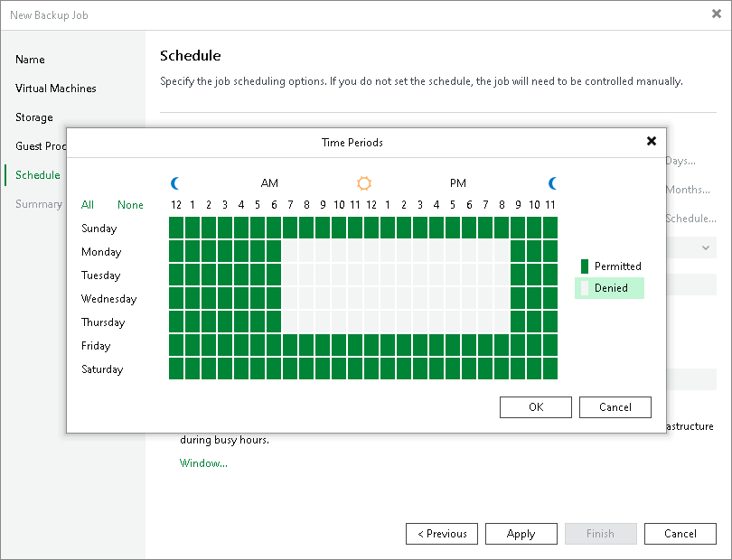Click the All link to select every hour
The image size is (732, 560).
[x=88, y=205]
